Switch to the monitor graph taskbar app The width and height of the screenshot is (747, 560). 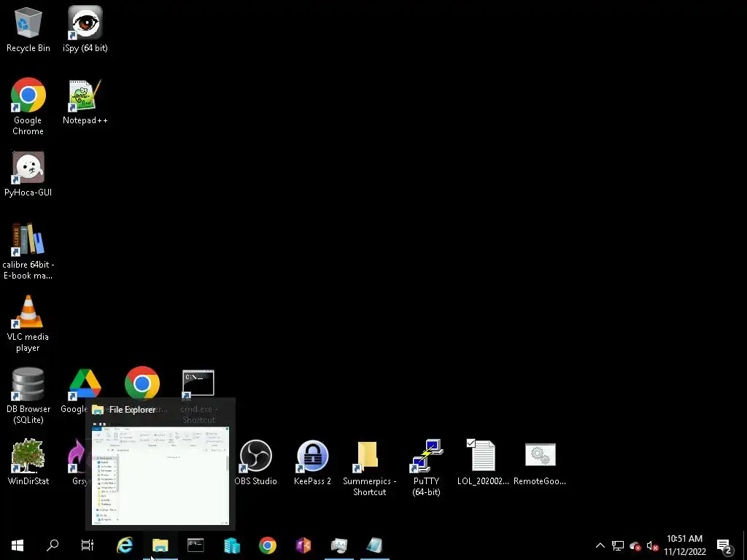[339, 545]
